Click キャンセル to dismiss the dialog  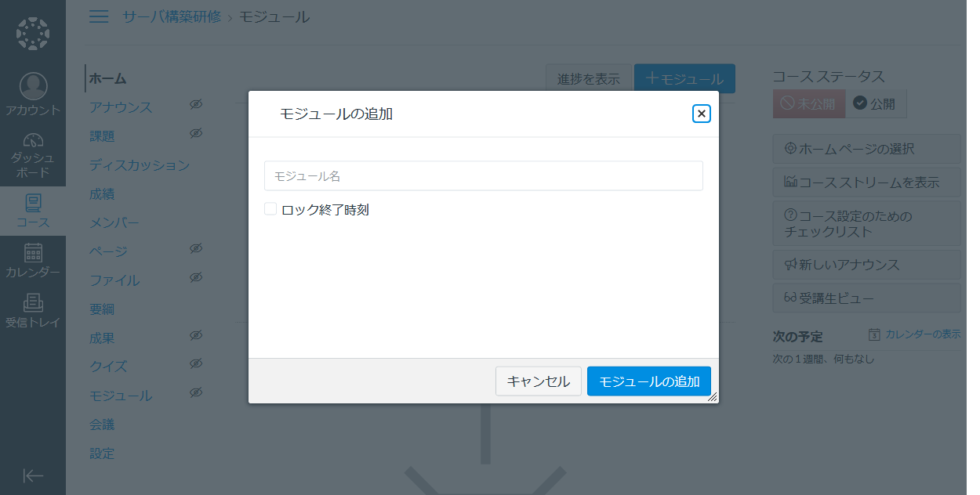(539, 381)
